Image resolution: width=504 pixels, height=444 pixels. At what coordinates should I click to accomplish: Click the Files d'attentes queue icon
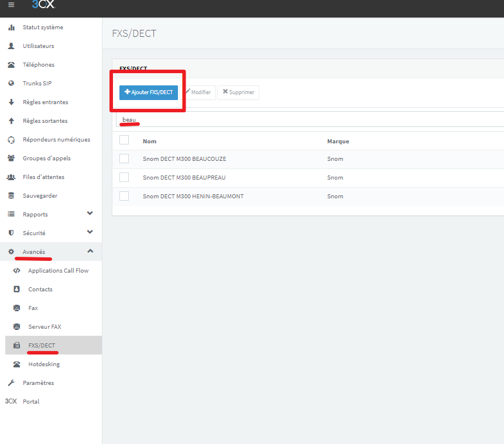11,177
